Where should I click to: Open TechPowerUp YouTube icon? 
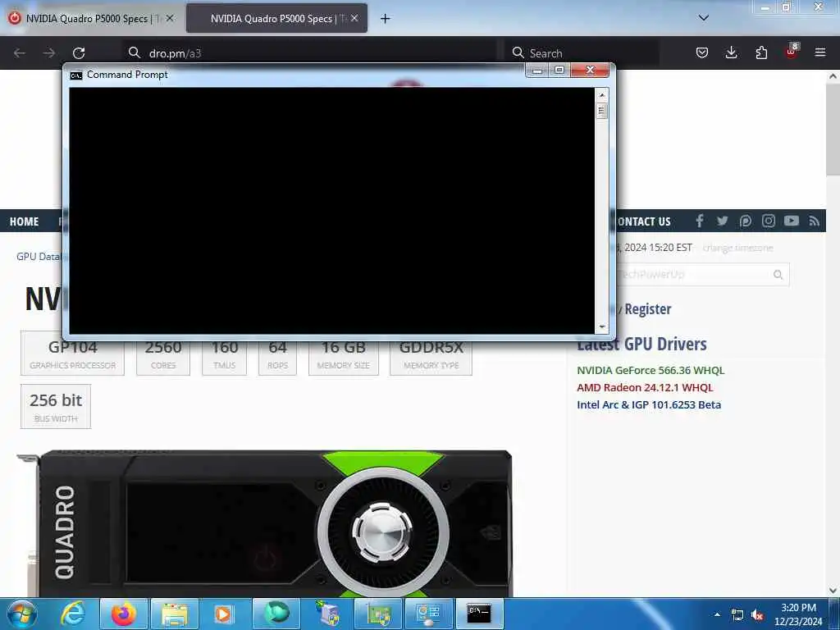coord(792,221)
